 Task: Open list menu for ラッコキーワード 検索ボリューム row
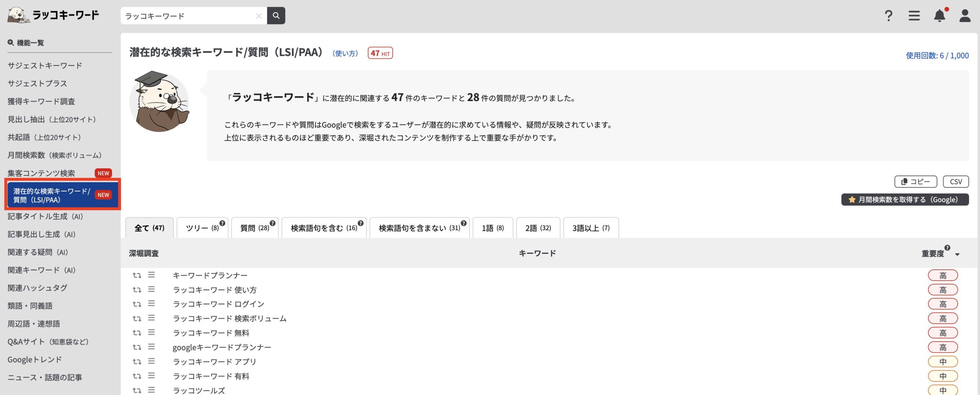(x=152, y=318)
